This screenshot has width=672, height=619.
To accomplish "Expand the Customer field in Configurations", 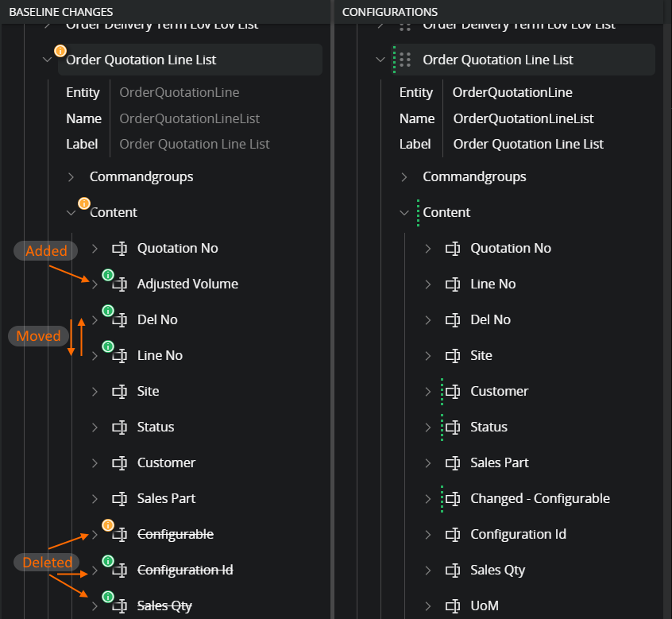I will point(428,392).
